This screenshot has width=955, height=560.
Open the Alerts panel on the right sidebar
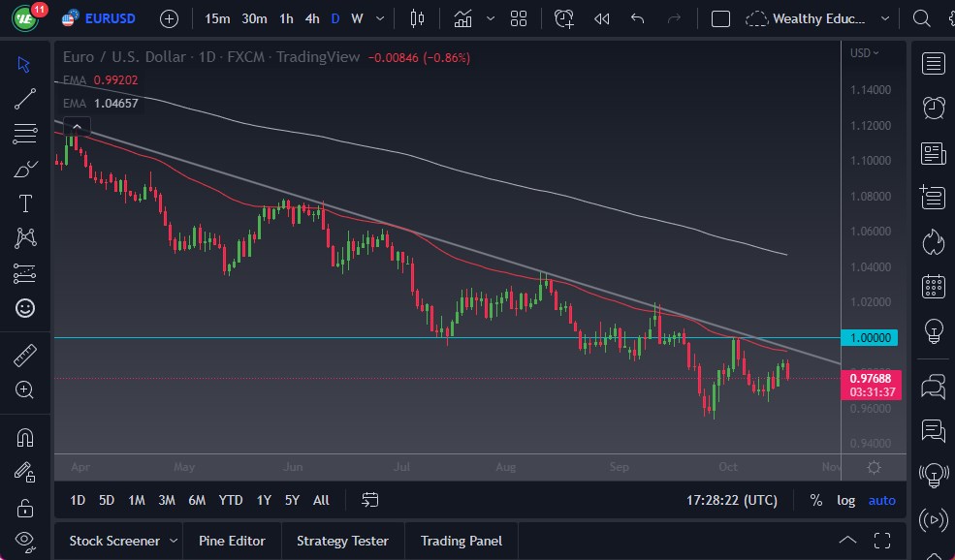click(x=933, y=108)
